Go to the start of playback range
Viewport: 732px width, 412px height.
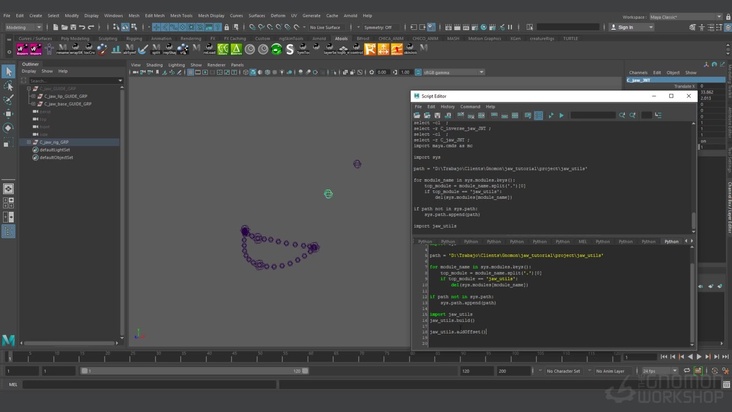[664, 356]
